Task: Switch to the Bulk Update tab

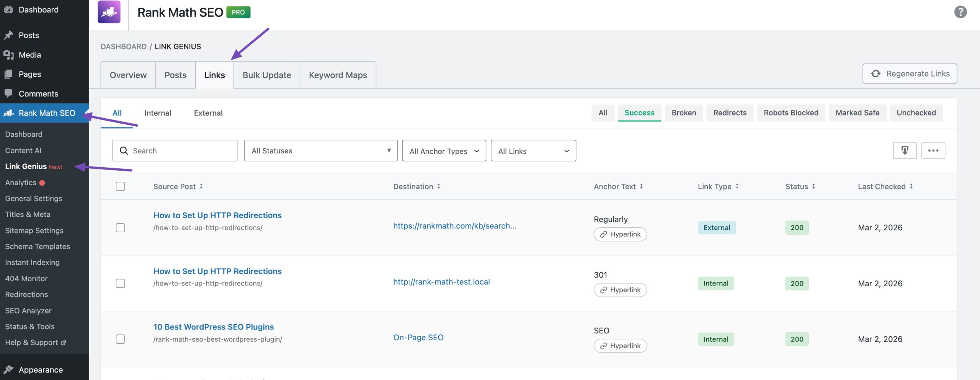Action: pyautogui.click(x=267, y=75)
